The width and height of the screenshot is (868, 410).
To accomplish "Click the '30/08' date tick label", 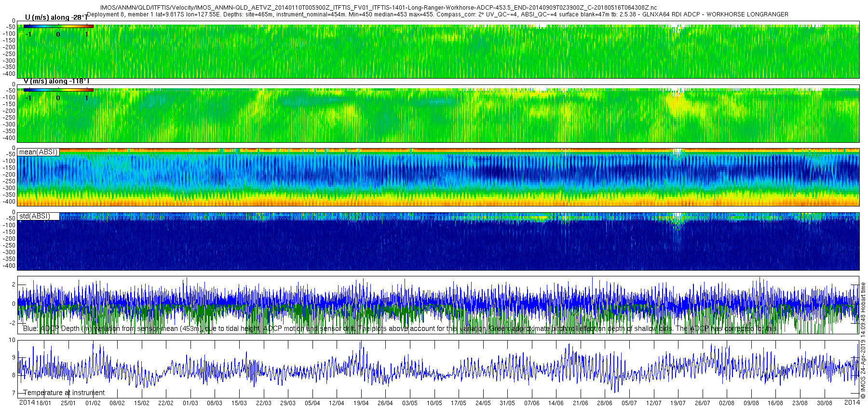I will coord(825,403).
